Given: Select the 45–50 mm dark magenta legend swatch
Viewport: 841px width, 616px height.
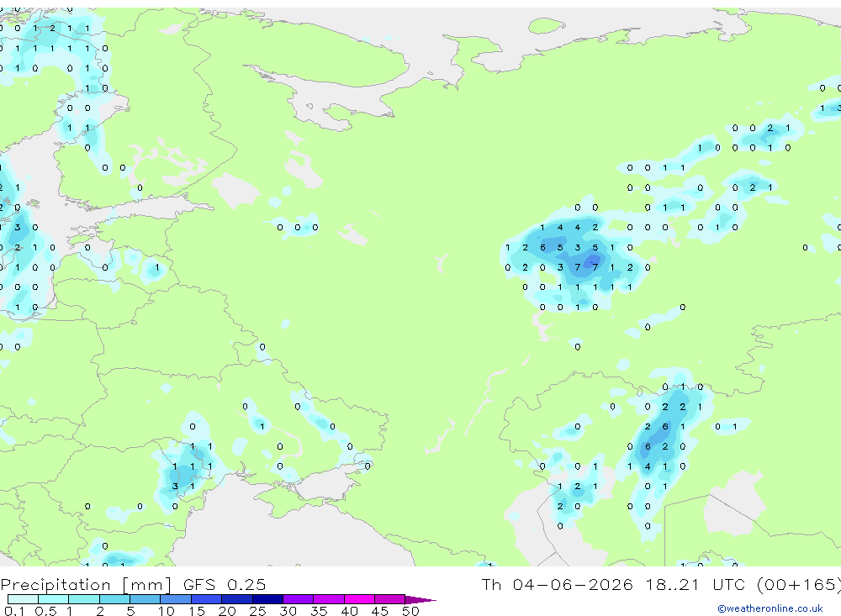Looking at the screenshot, I should tap(390, 599).
